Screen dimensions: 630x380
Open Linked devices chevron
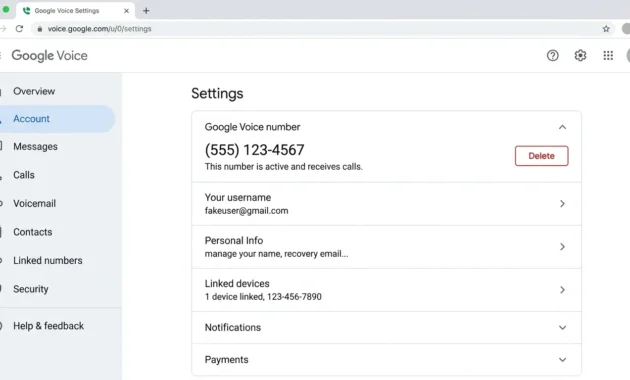tap(562, 290)
